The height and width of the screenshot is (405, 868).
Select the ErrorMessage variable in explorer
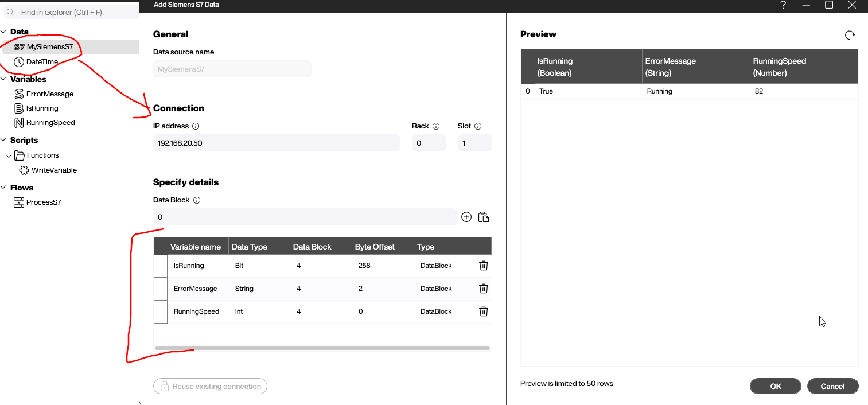click(x=50, y=94)
